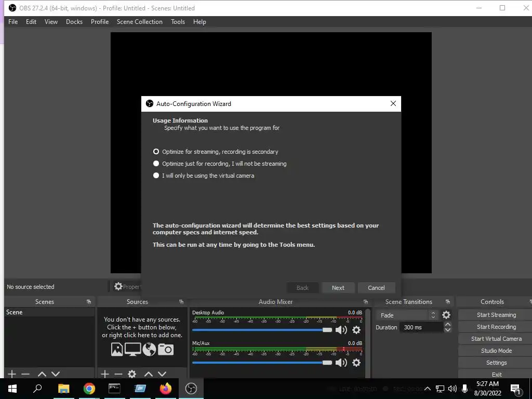The image size is (532, 399).
Task: Click the display capture monitor icon
Action: [x=132, y=349]
